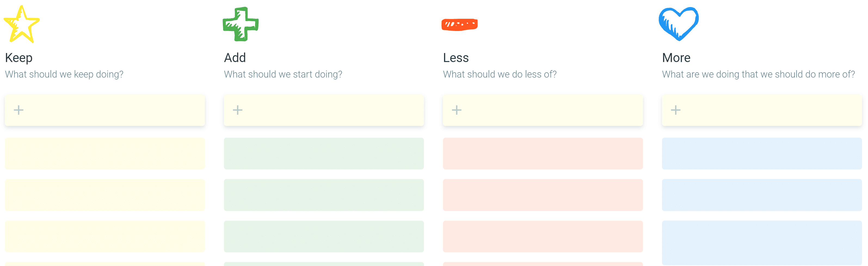Click the green plus Add icon
Image resolution: width=868 pixels, height=266 pixels.
tap(241, 24)
